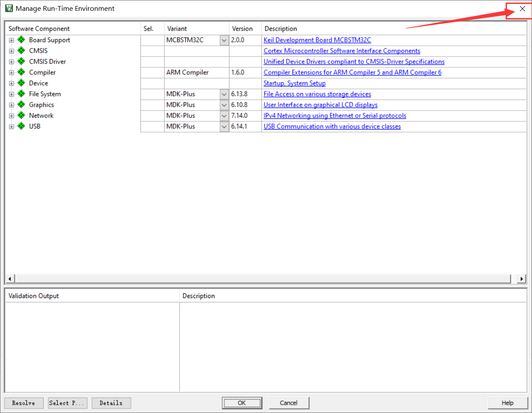
Task: Click the green icon beside File System
Action: 21,94
